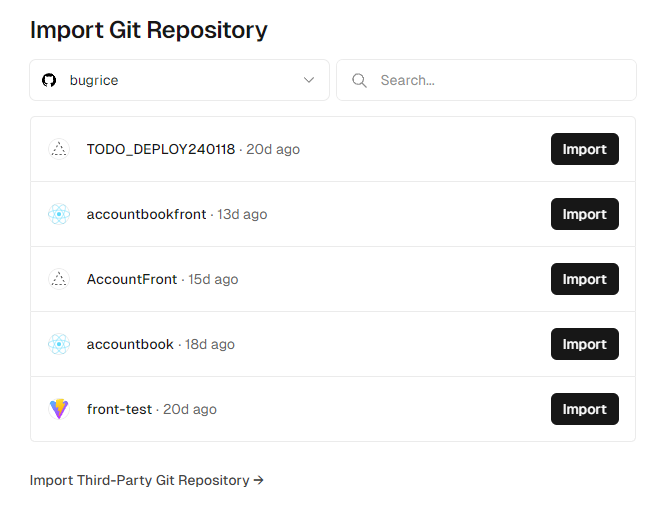Import the accountbookfront repository

[x=584, y=214]
